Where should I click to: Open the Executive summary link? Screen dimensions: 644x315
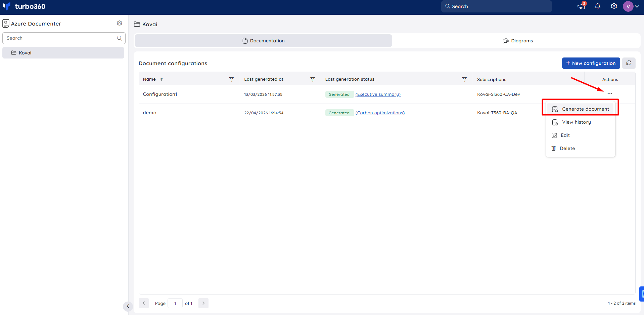(x=378, y=94)
